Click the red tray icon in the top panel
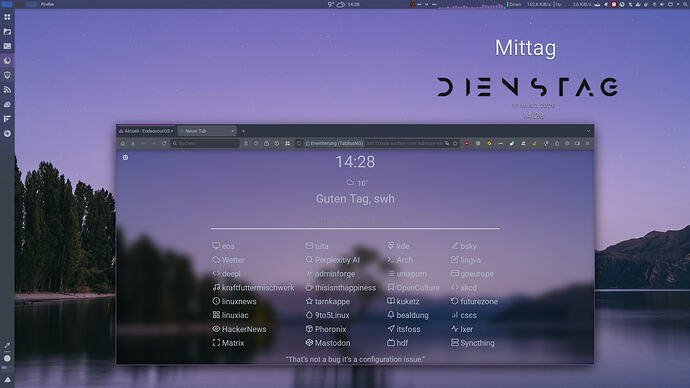This screenshot has width=690, height=388. click(613, 4)
